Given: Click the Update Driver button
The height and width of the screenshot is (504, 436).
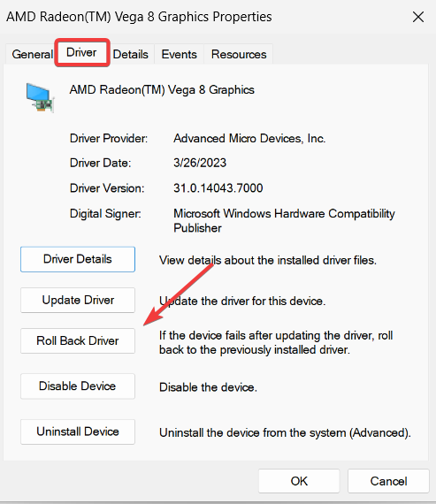Looking at the screenshot, I should pos(78,300).
